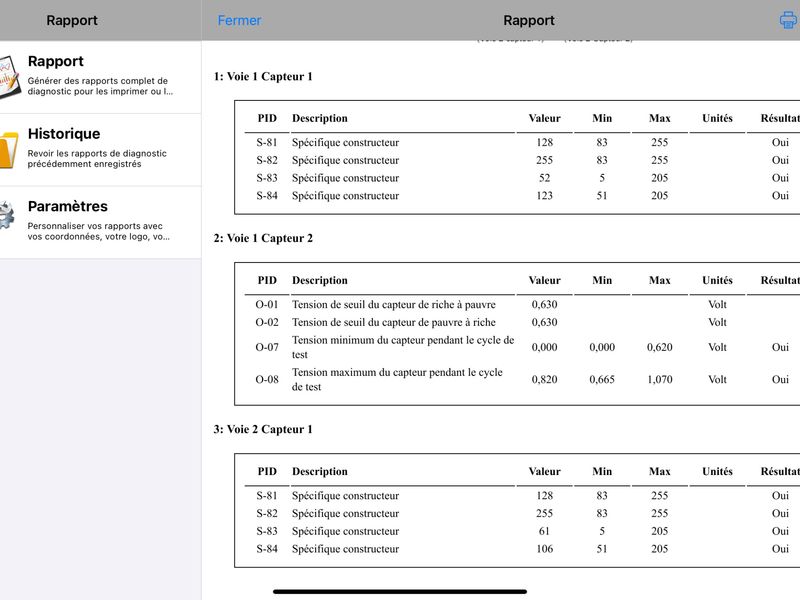Click the O-07 tension minimum row
The height and width of the screenshot is (600, 800).
(x=522, y=347)
